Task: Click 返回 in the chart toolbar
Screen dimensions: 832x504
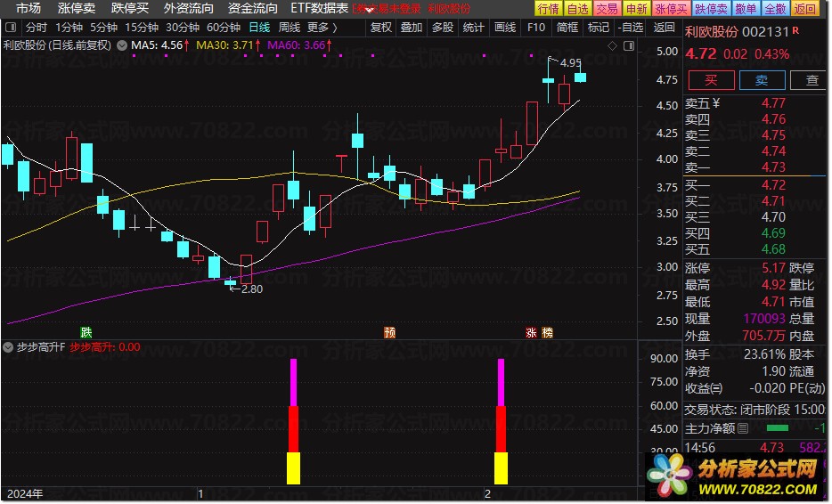Action: 664,27
